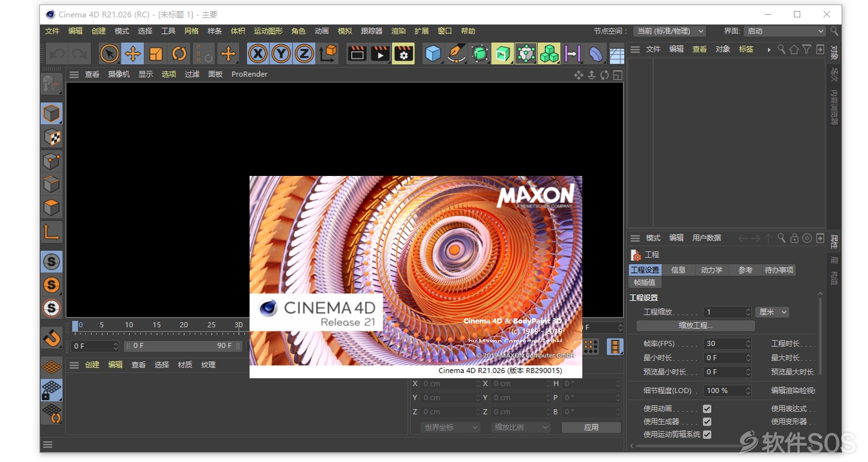This screenshot has height=462, width=868.
Task: Open the Extrude generator icon
Action: point(502,53)
